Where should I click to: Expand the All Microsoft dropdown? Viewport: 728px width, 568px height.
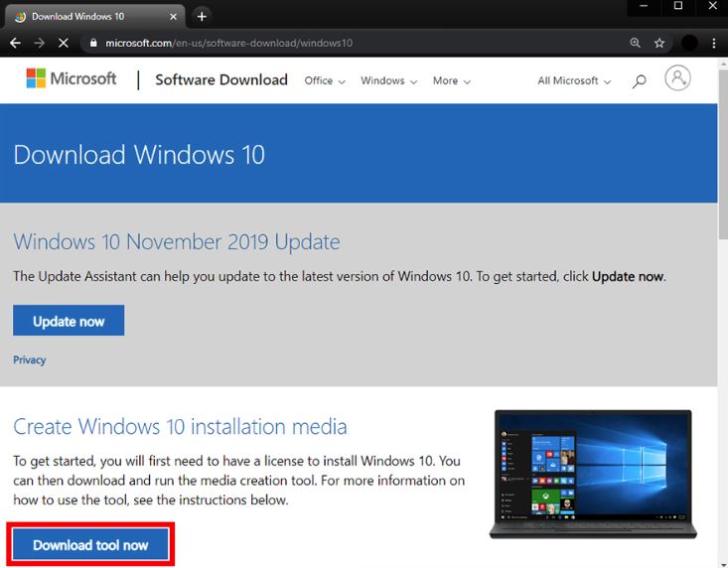[574, 80]
